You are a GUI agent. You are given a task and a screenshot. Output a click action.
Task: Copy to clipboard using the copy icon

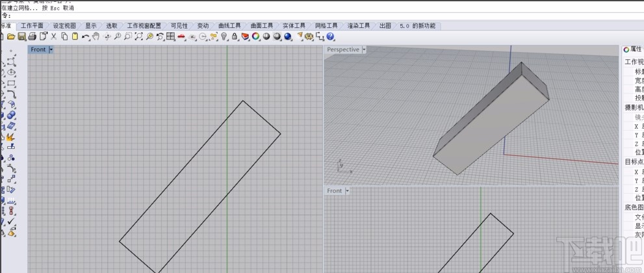click(x=64, y=36)
